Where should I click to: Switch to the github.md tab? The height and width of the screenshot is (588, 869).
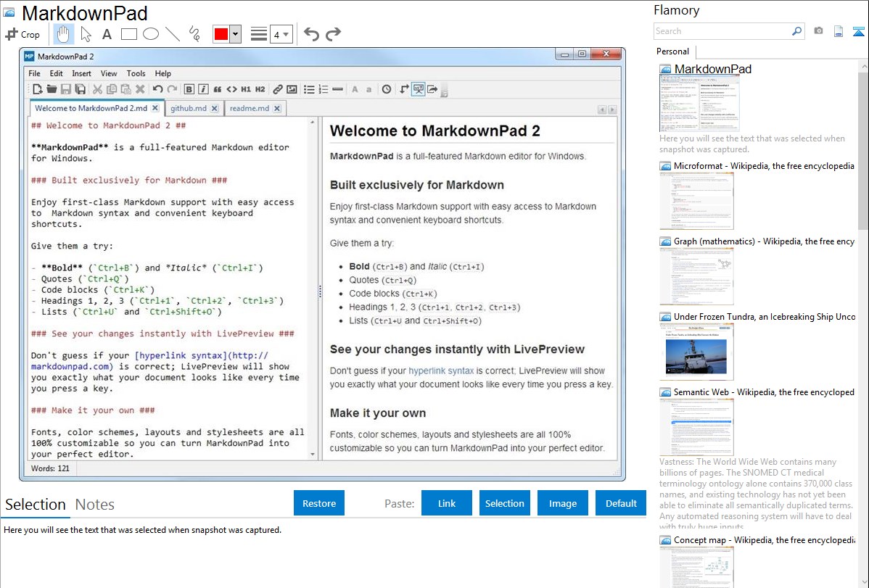click(189, 109)
